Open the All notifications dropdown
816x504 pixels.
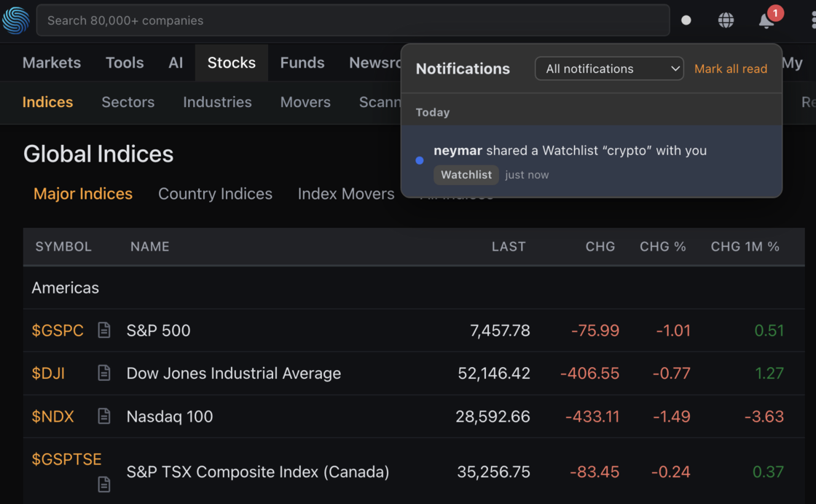609,68
